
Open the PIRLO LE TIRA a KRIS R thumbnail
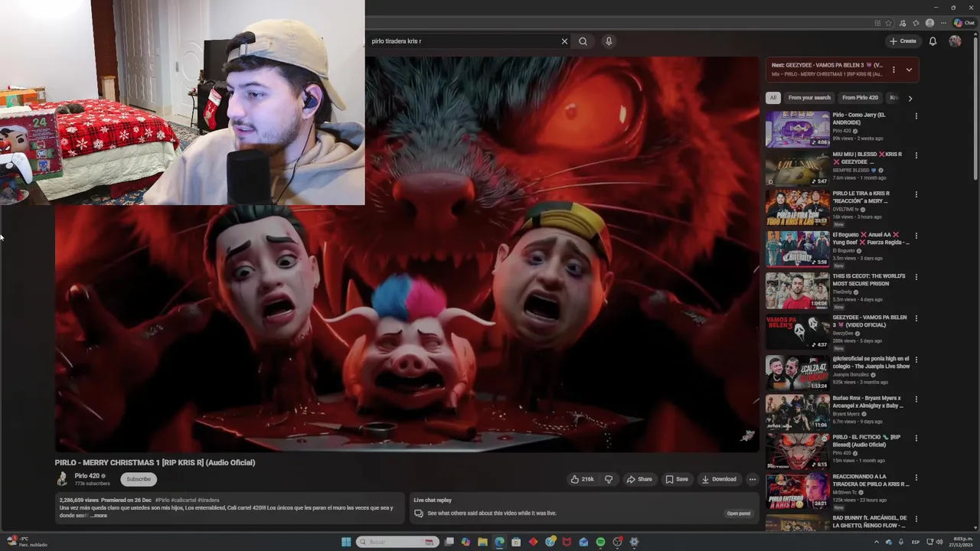[798, 209]
